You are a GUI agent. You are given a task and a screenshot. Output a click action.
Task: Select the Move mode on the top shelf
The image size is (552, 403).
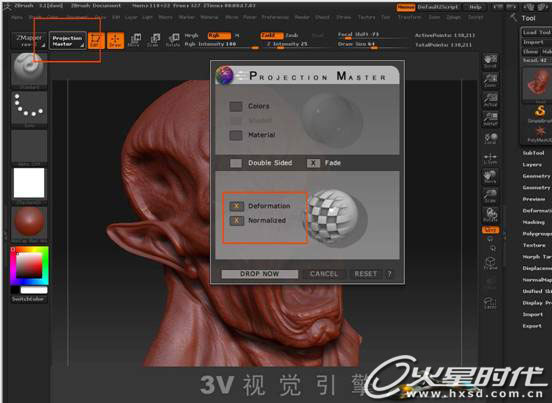[x=134, y=41]
